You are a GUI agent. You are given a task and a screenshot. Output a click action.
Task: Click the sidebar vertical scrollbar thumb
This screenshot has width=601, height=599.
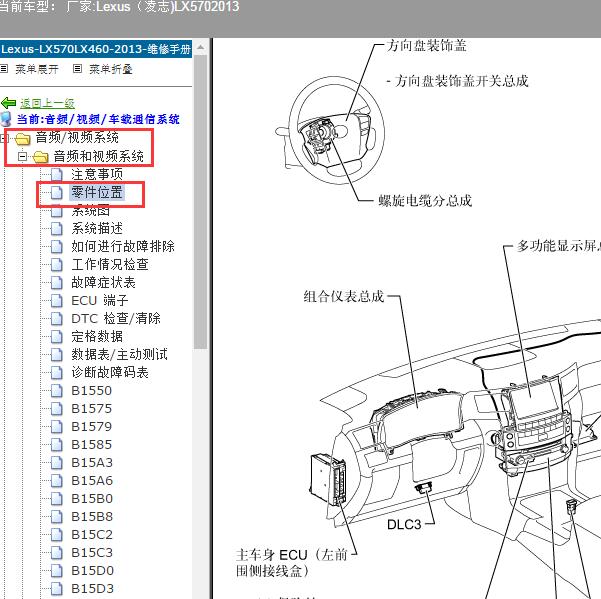click(200, 202)
